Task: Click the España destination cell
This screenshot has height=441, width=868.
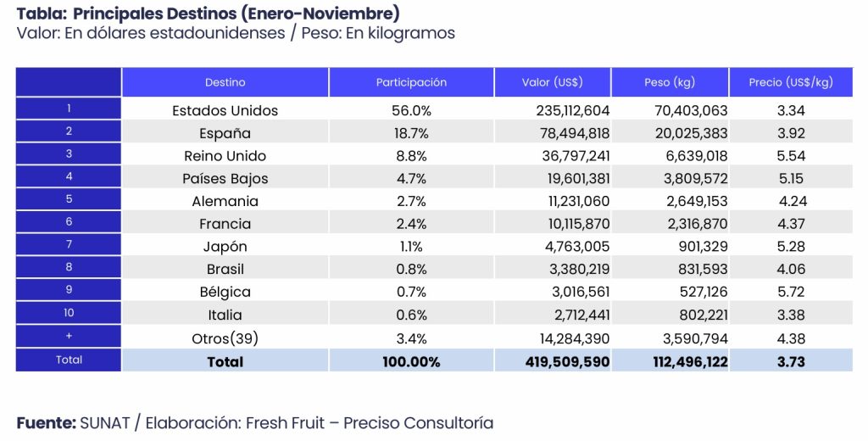Action: coord(225,133)
